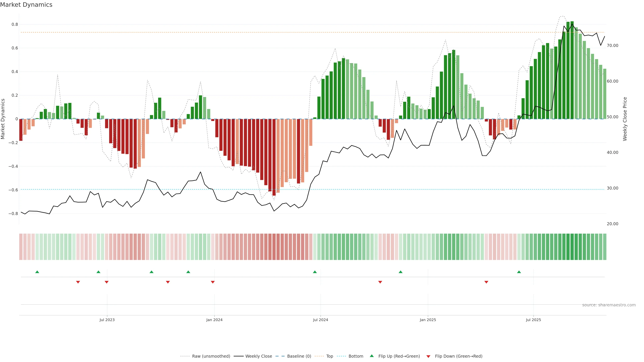Click the green flip-up triangle just before Jul 2024
Screen dimensions: 644x362
coord(315,272)
